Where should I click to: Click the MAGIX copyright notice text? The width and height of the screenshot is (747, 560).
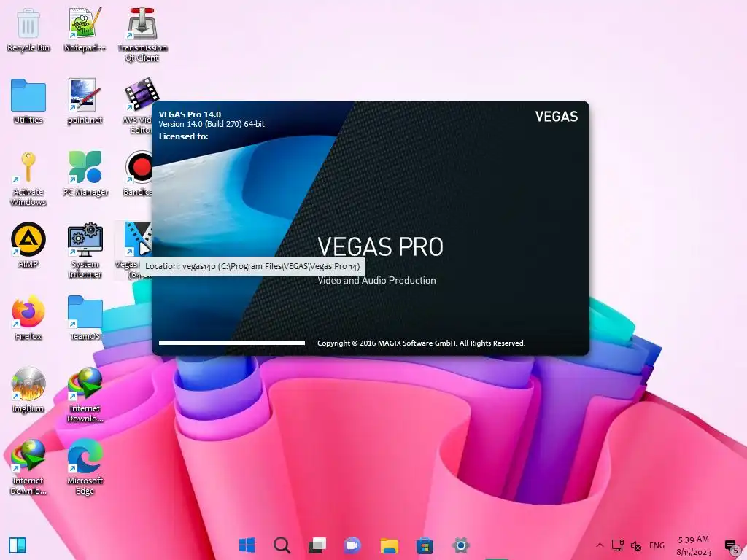pyautogui.click(x=421, y=343)
